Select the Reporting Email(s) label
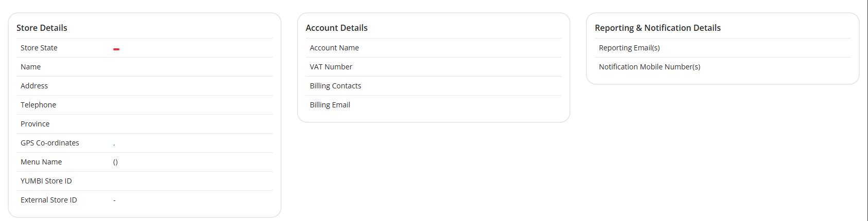This screenshot has width=868, height=221. click(629, 48)
